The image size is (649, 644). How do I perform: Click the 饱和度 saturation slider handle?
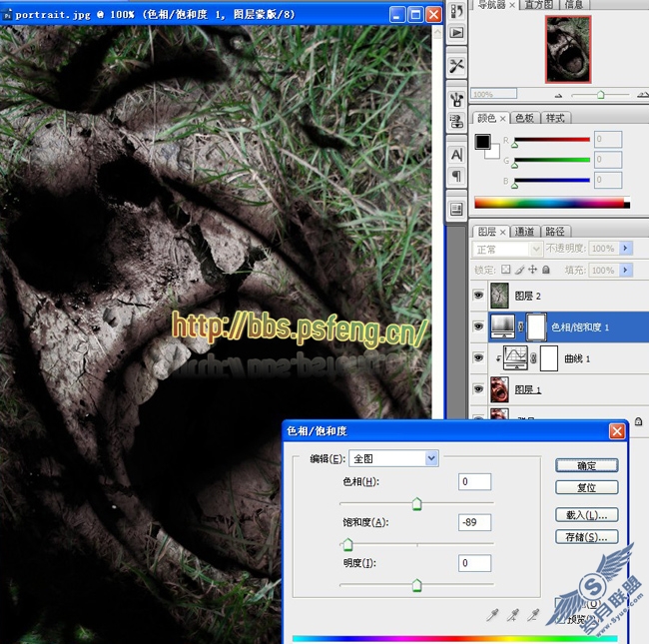tap(347, 545)
